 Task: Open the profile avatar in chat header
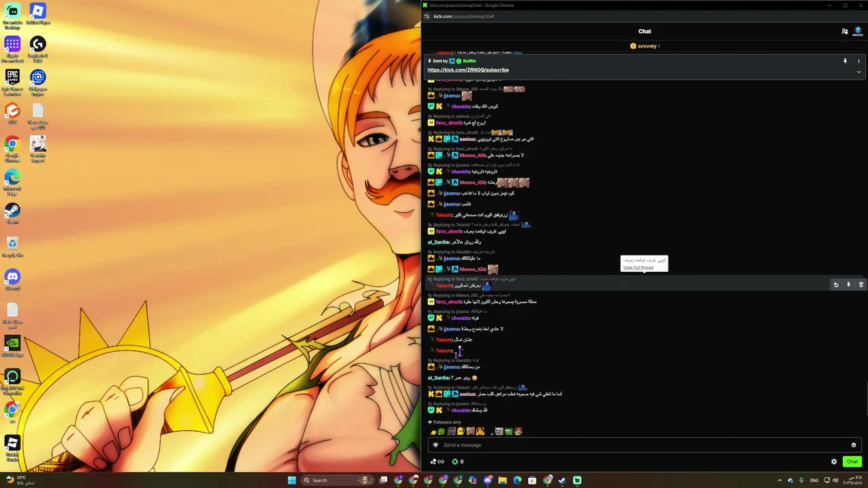(858, 31)
